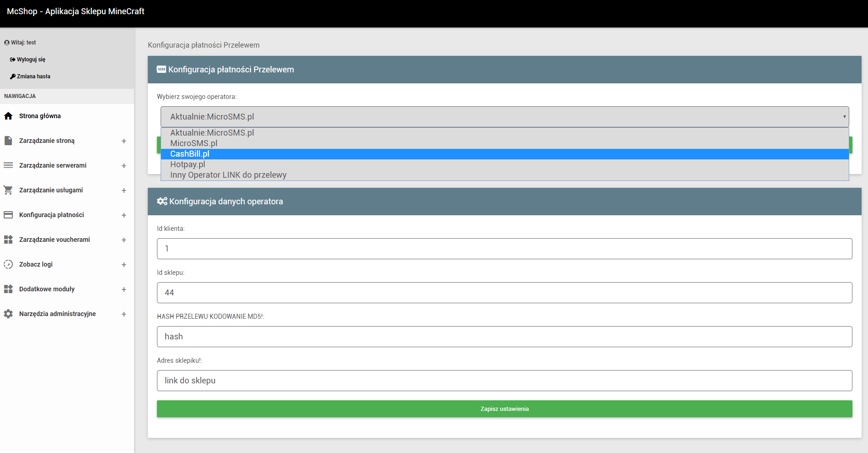The height and width of the screenshot is (453, 868).
Task: Click the gear icon for Narzędzia administracyjne
Action: click(x=8, y=314)
